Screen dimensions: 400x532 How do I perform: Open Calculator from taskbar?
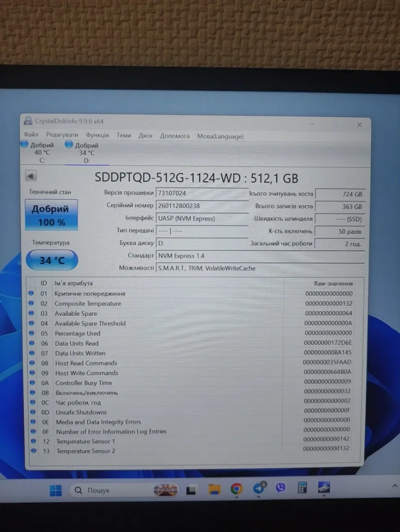[x=302, y=488]
